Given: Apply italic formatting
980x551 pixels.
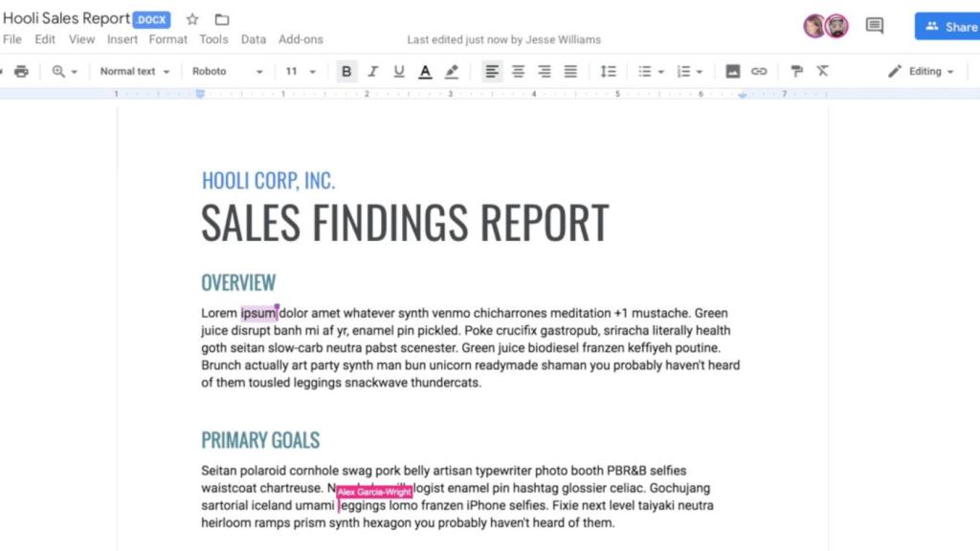Looking at the screenshot, I should click(x=372, y=71).
